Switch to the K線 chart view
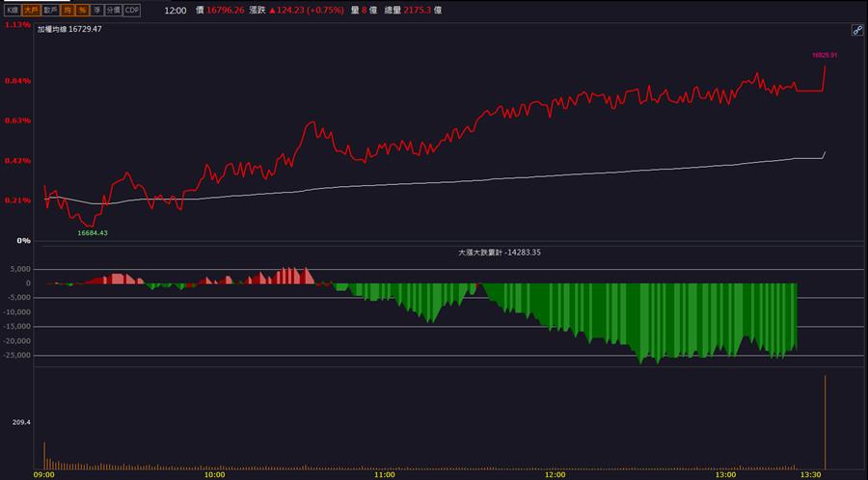868x480 pixels. [13, 10]
